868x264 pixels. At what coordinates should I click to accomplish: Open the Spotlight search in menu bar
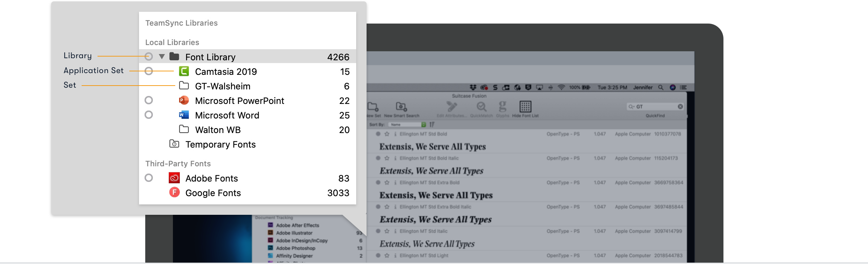click(661, 87)
